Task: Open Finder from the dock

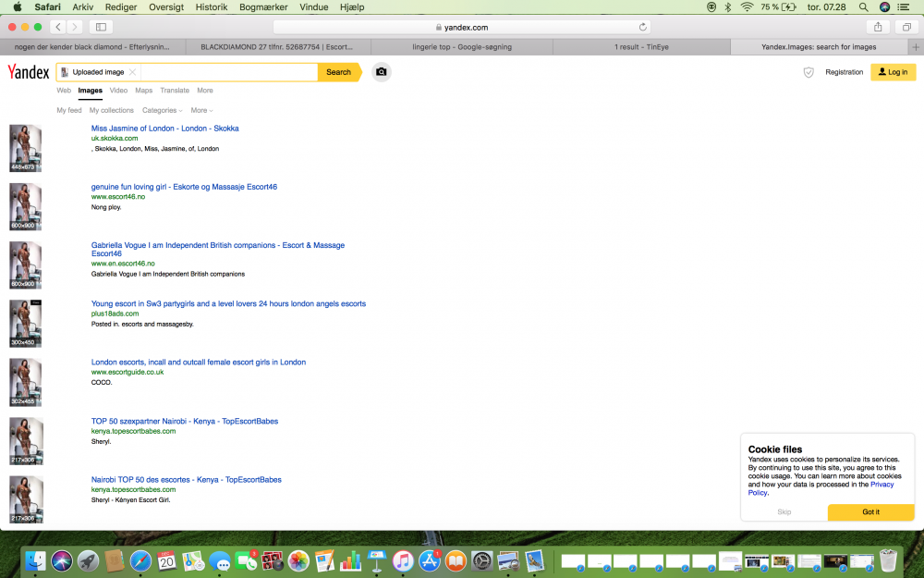Action: click(35, 561)
